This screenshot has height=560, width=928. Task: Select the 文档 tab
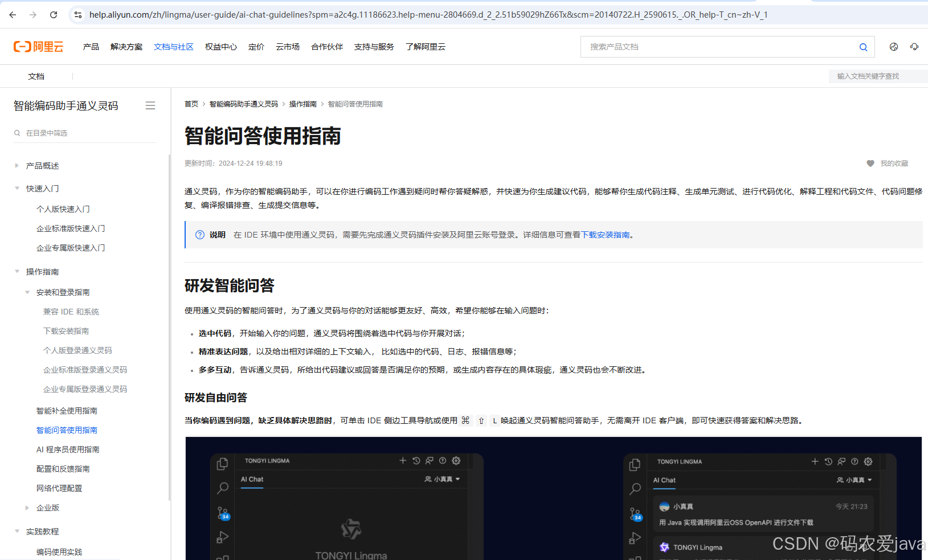click(36, 76)
